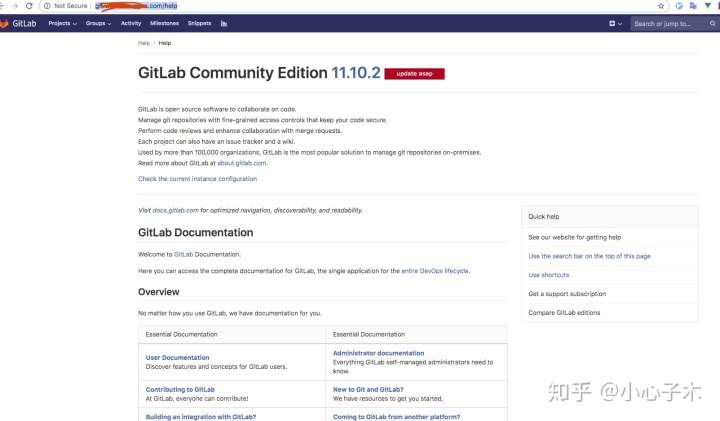Click the translate extension icon in browser
The height and width of the screenshot is (421, 720).
pyautogui.click(x=693, y=6)
